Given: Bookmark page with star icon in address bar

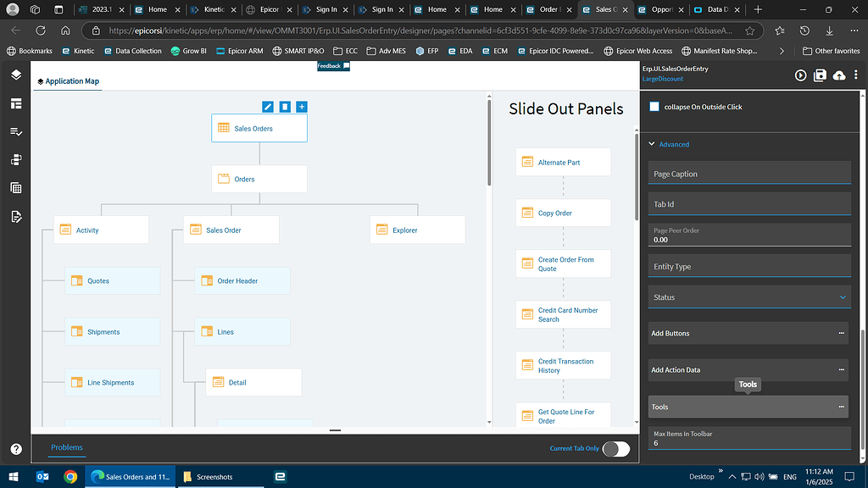Looking at the screenshot, I should pyautogui.click(x=749, y=30).
